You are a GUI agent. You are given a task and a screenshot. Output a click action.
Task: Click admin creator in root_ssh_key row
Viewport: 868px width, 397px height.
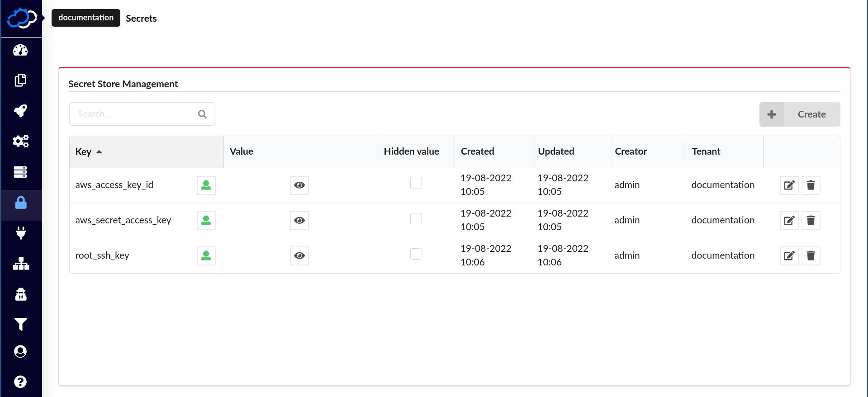[x=627, y=255]
